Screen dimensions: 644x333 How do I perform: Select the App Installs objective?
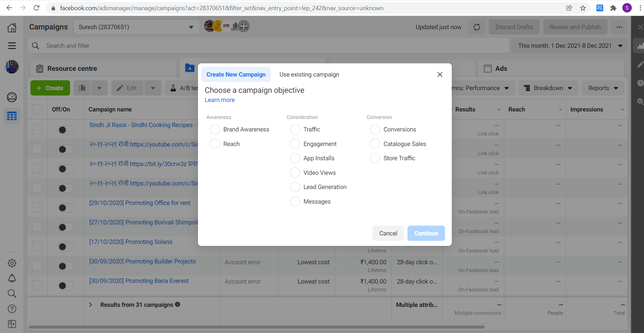(x=295, y=158)
